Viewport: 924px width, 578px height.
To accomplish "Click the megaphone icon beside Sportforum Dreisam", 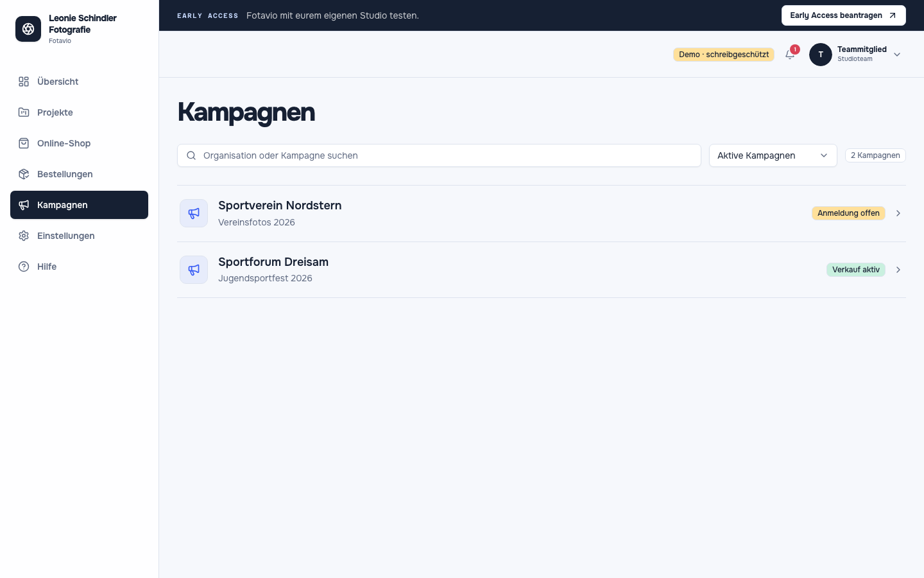I will point(194,270).
